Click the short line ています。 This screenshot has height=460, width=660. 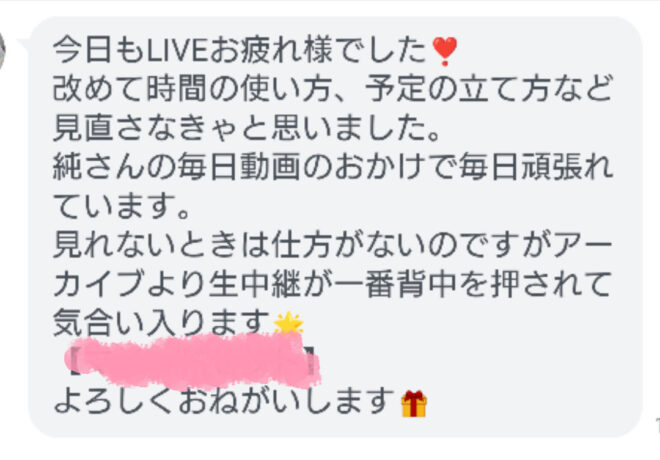[x=122, y=206]
